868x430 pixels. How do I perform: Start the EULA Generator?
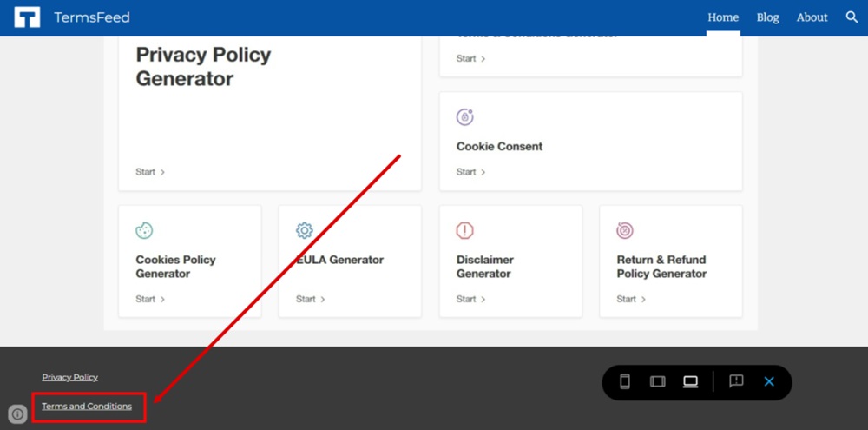[x=311, y=299]
